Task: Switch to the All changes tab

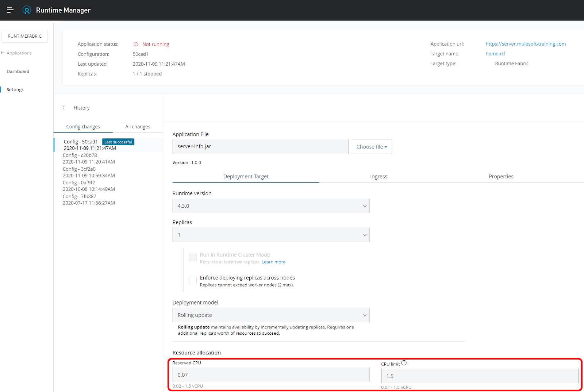Action: coord(138,126)
